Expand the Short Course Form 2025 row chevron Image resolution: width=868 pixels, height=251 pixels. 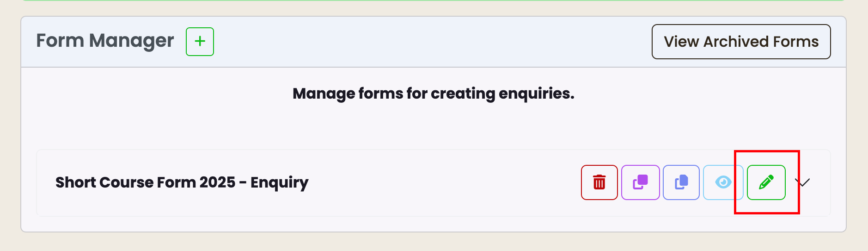(804, 182)
